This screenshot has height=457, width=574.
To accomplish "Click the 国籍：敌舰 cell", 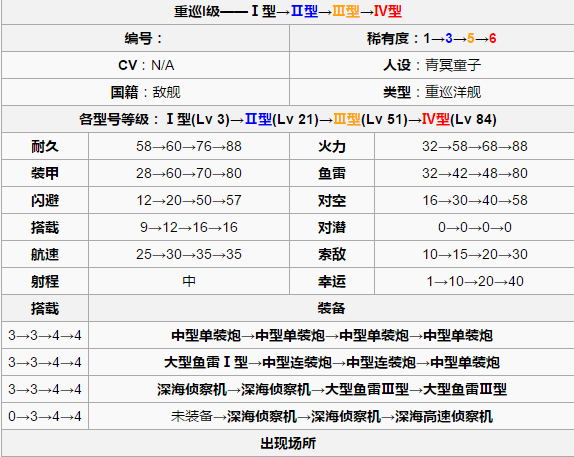I will (145, 92).
